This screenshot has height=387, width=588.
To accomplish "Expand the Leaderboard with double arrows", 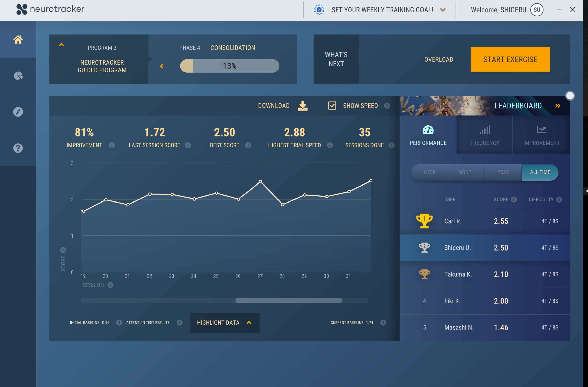I will pyautogui.click(x=558, y=106).
